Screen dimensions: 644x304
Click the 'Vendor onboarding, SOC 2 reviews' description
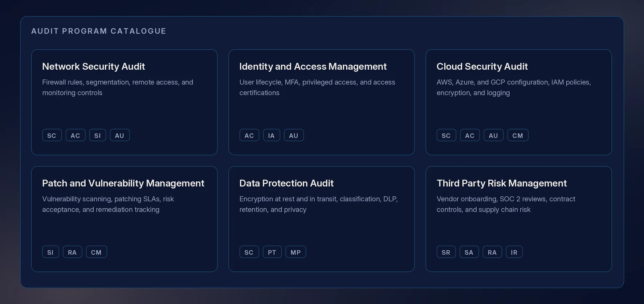click(506, 204)
